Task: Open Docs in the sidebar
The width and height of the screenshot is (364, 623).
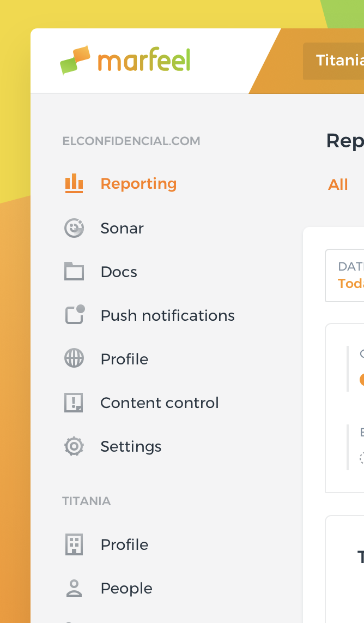Action: click(119, 272)
